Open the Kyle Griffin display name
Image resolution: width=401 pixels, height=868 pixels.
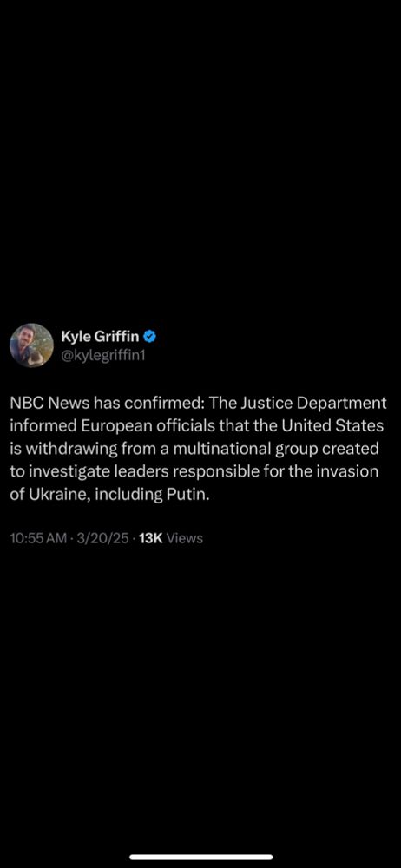pos(100,335)
